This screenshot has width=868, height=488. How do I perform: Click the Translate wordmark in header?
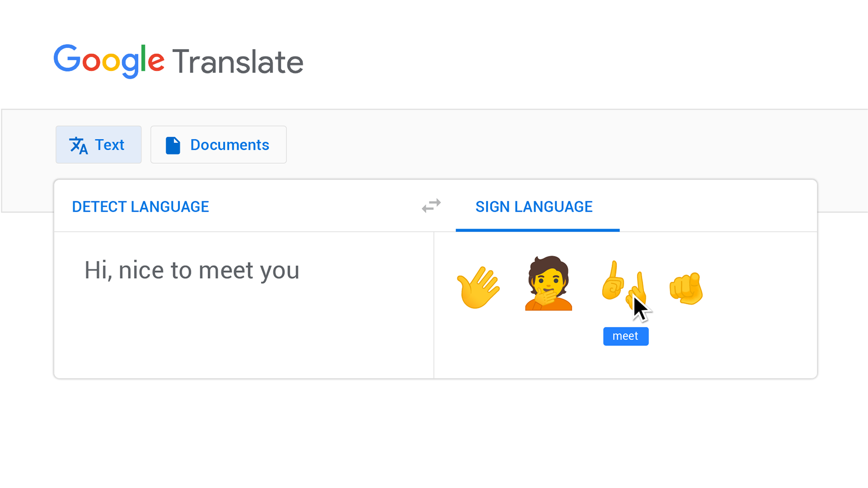tap(238, 62)
